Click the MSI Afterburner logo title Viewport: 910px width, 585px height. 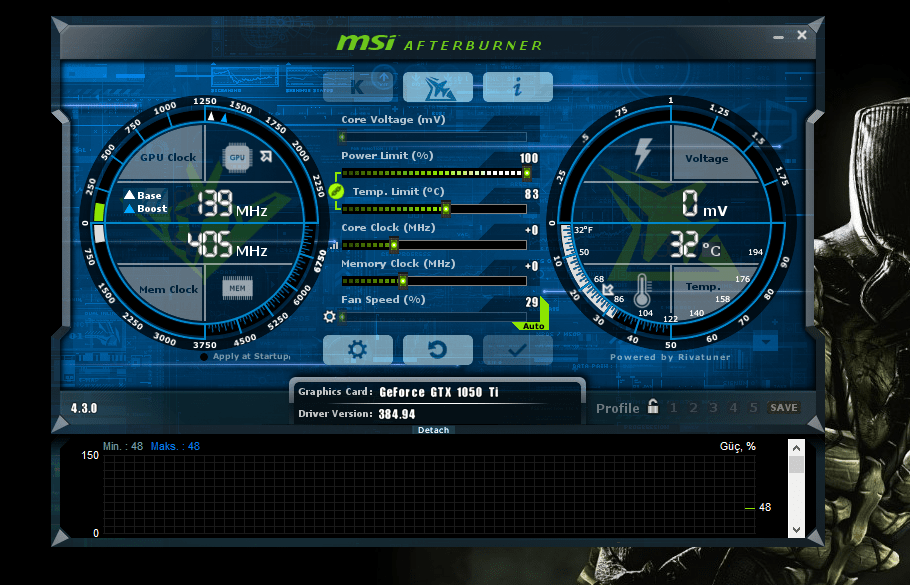click(439, 43)
